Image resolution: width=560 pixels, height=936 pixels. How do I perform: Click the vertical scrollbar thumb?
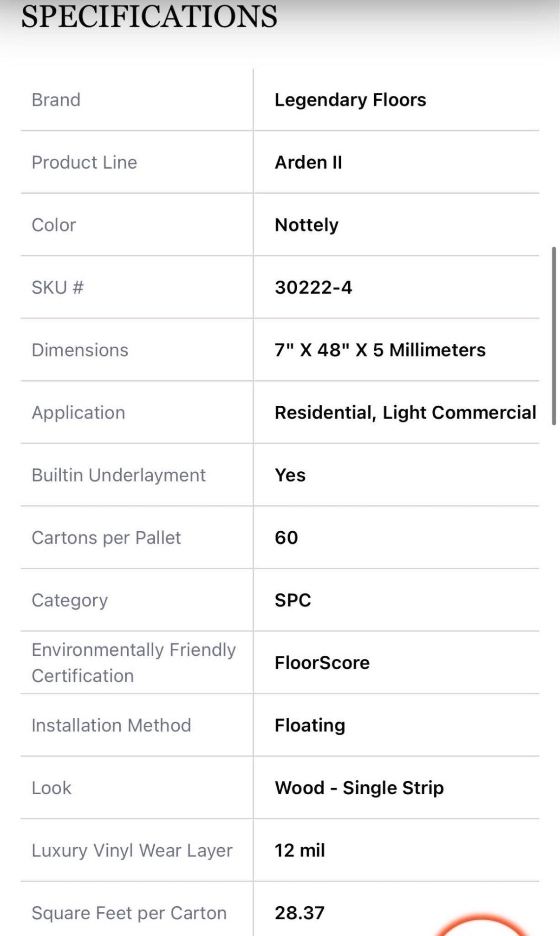pyautogui.click(x=553, y=336)
